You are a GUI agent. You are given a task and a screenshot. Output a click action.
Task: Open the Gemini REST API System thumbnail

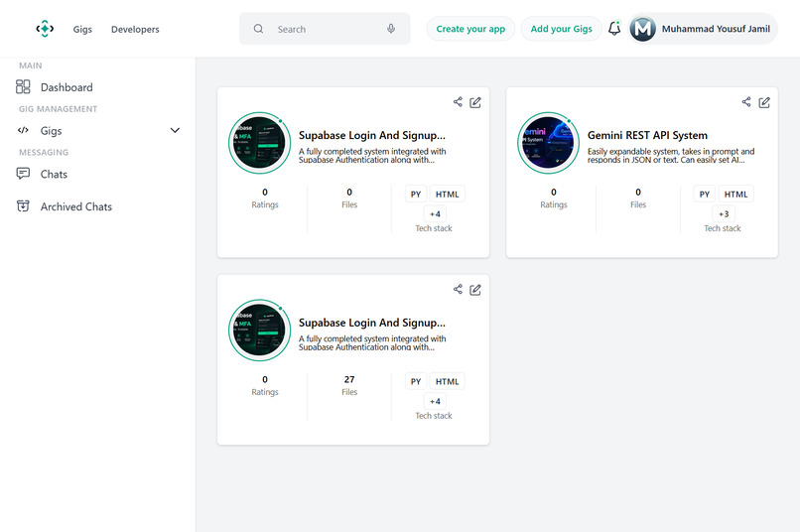coord(549,143)
